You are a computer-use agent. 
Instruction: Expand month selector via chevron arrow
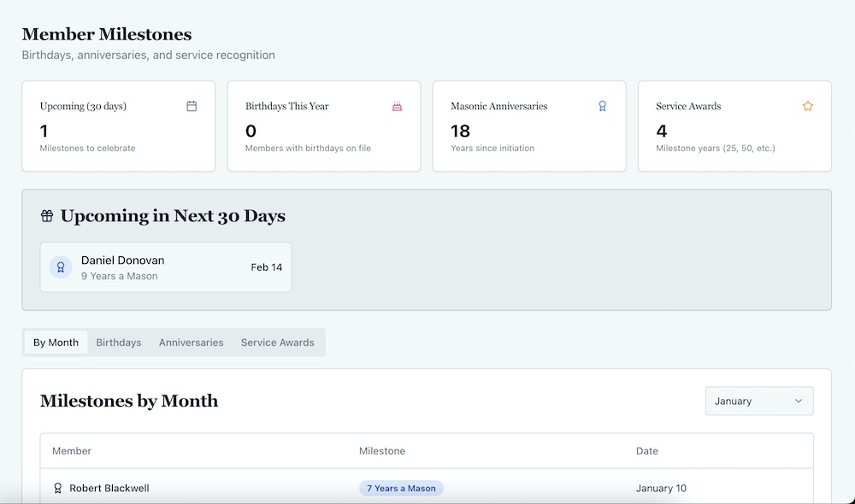point(799,401)
